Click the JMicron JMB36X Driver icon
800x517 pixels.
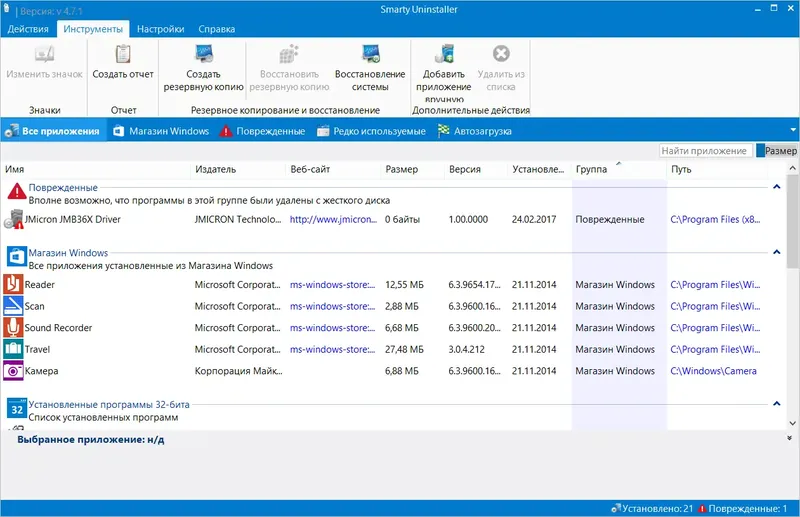pyautogui.click(x=14, y=219)
